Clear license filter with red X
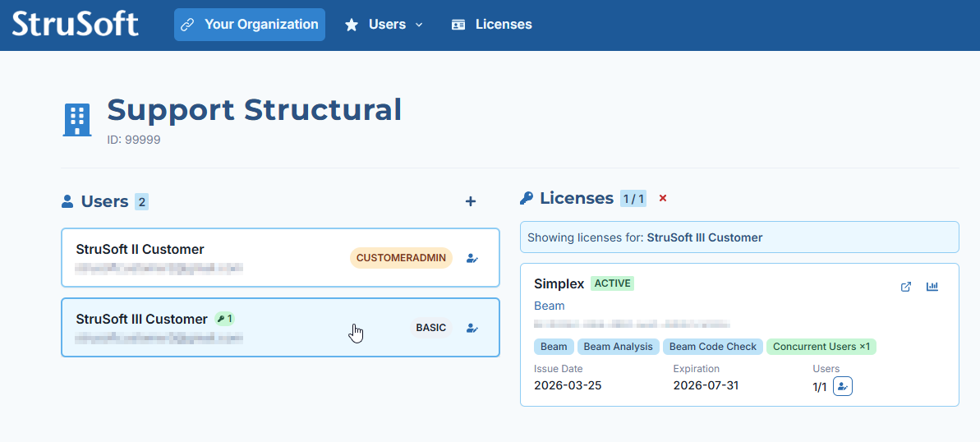This screenshot has width=980, height=442. coord(663,198)
